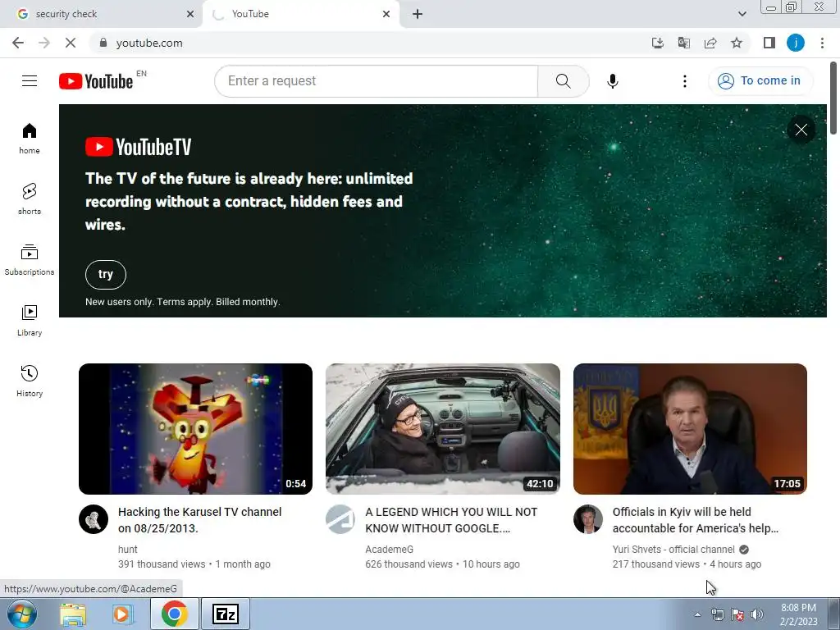Click the volume speaker tray icon
The height and width of the screenshot is (630, 840).
pos(757,614)
